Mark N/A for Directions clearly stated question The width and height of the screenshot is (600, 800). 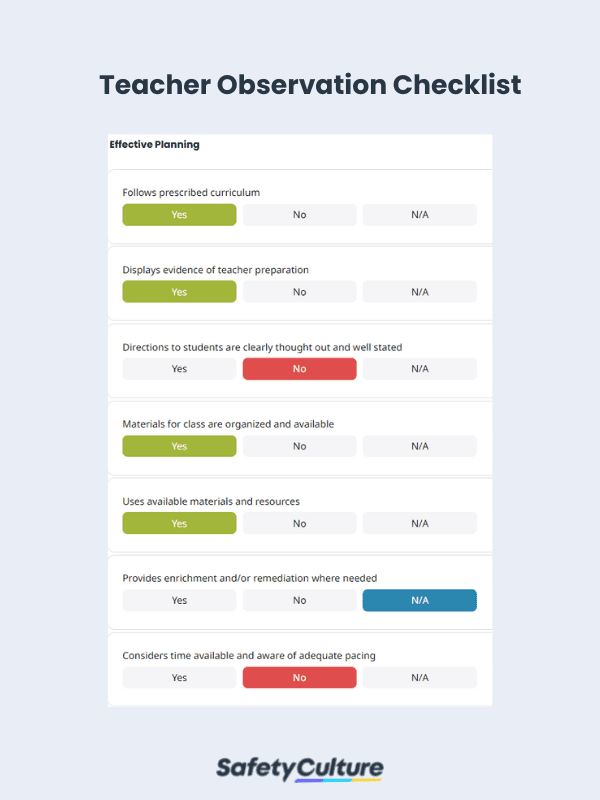coord(419,368)
